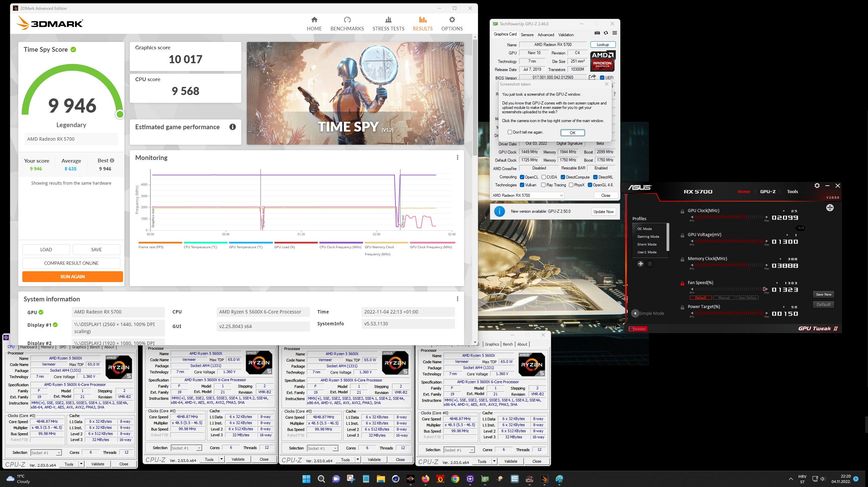Open Firefox from the taskbar
Image resolution: width=868 pixels, height=487 pixels.
[x=425, y=479]
